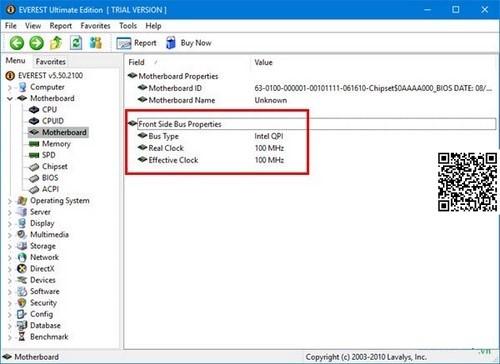Click the Operating System icon

click(22, 201)
